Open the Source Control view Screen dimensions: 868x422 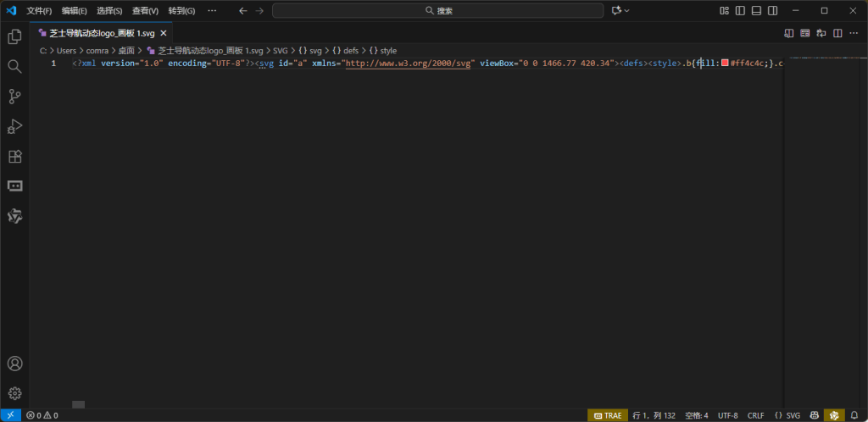pos(14,97)
